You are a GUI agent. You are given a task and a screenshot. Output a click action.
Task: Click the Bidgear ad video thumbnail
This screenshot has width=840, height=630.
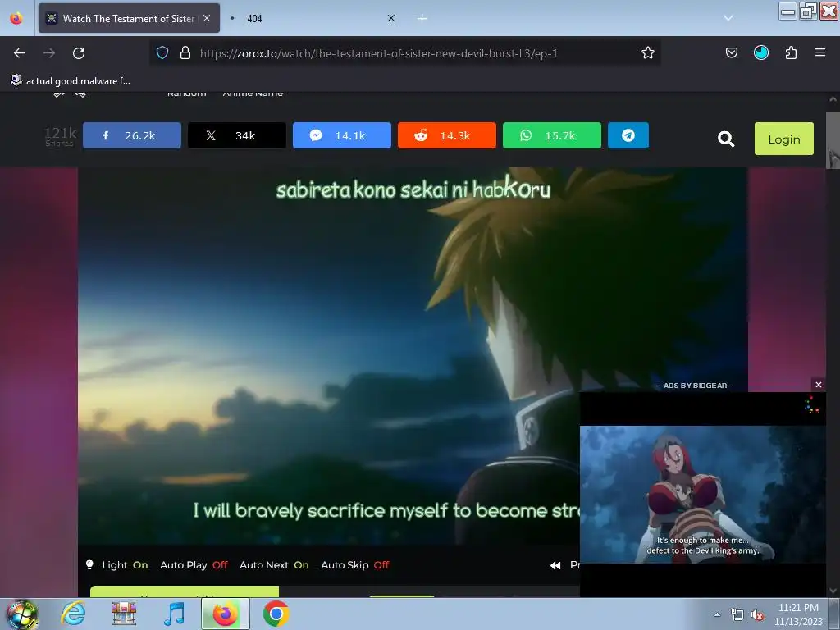pyautogui.click(x=702, y=495)
